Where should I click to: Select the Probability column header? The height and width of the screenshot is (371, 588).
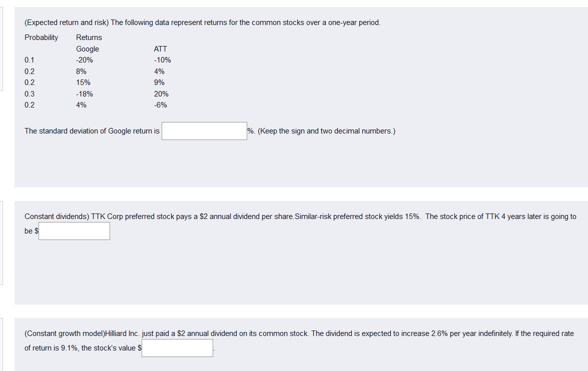click(x=42, y=37)
